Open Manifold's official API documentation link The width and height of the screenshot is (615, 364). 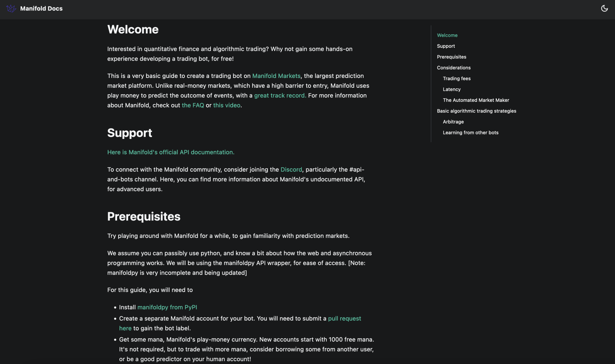(x=171, y=152)
